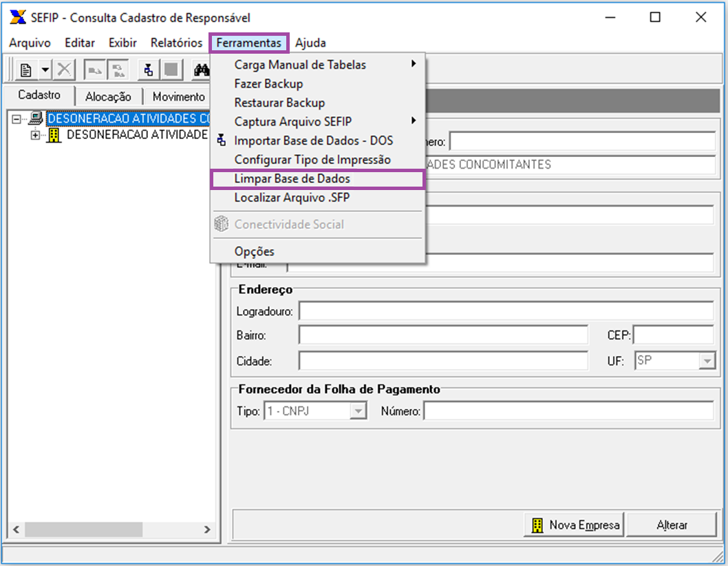
Task: Select child DESONERACAO ATIVIDADE tree item
Action: coord(138,135)
